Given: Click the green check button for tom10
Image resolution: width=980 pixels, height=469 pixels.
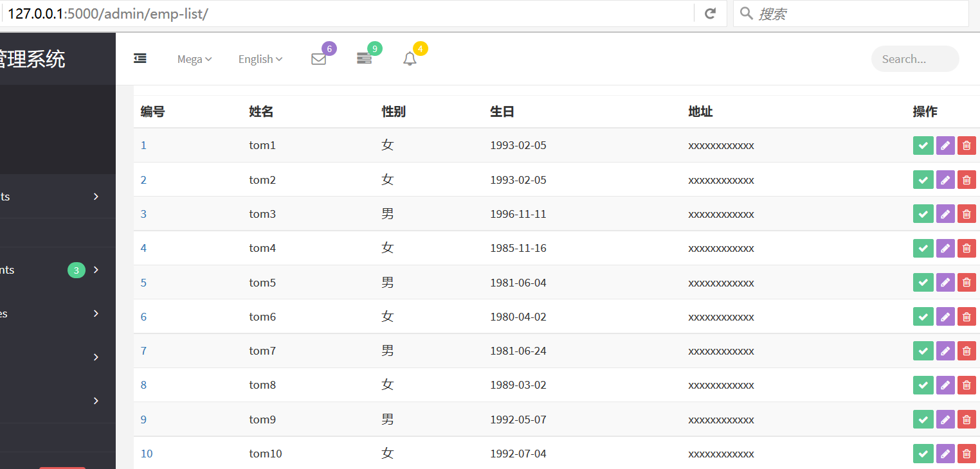Looking at the screenshot, I should tap(923, 454).
